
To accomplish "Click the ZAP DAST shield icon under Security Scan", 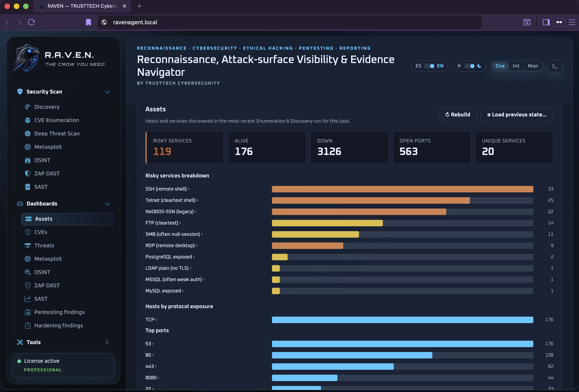I will click(x=28, y=174).
